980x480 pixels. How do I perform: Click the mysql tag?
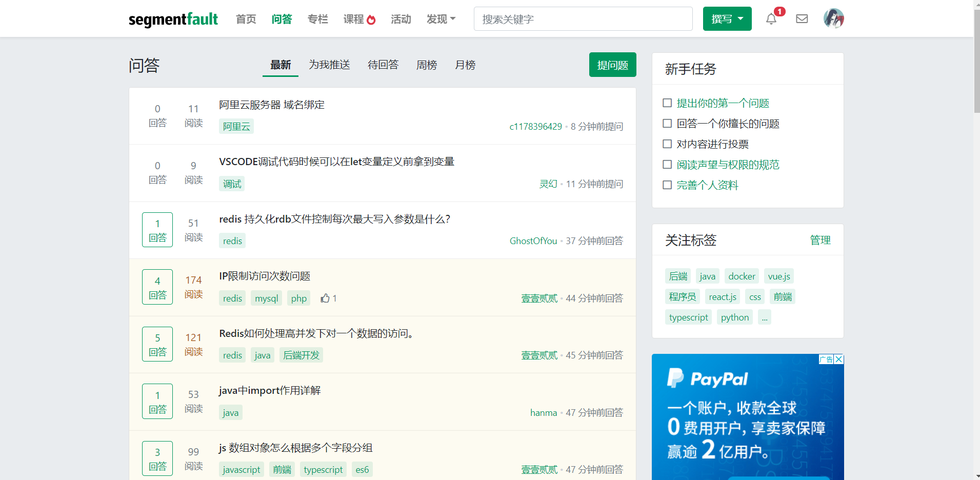coord(267,298)
